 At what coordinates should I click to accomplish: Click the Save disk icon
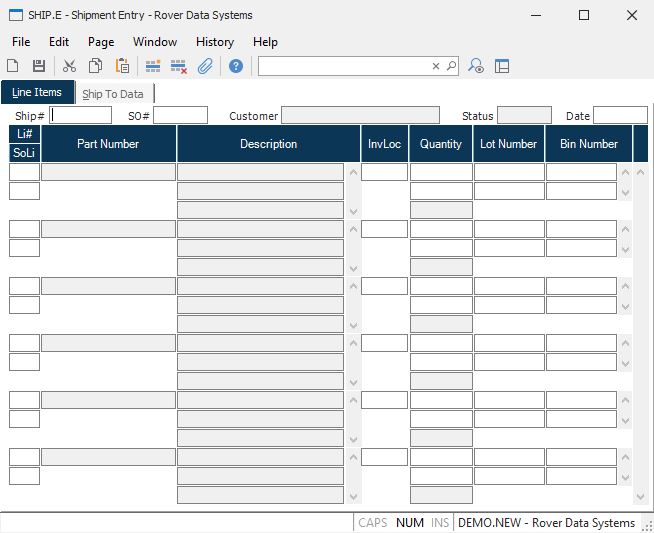coord(39,66)
